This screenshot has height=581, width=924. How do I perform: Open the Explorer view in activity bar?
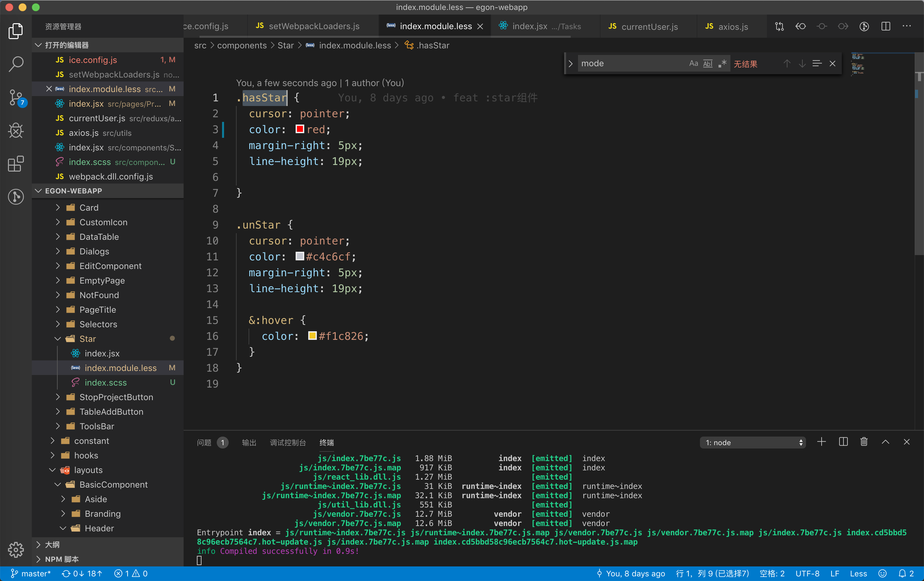coord(16,31)
